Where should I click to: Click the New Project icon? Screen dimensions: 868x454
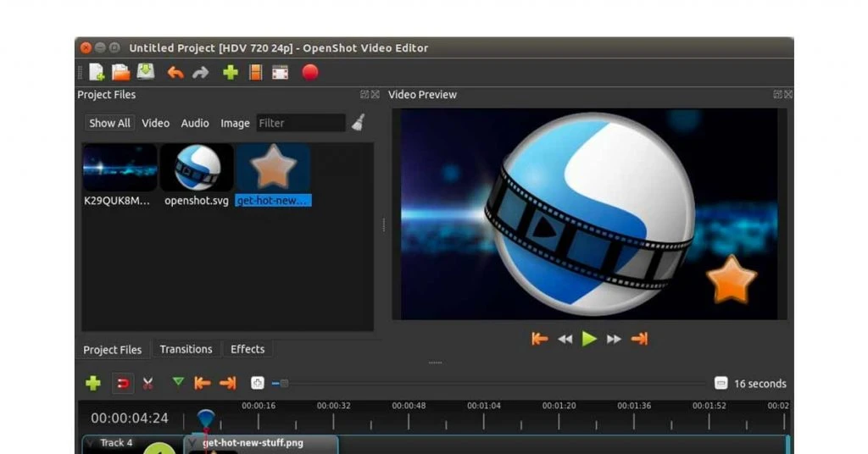click(97, 73)
